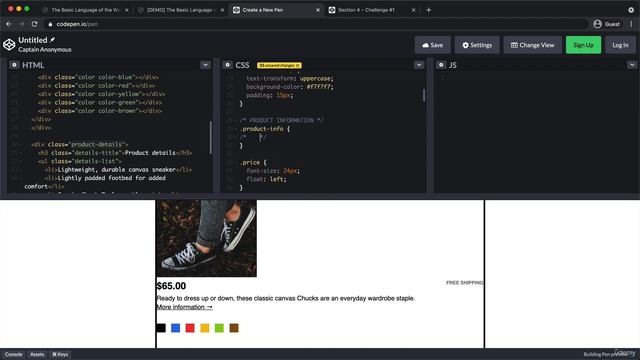Close the Create a New Pen tab

318,10
